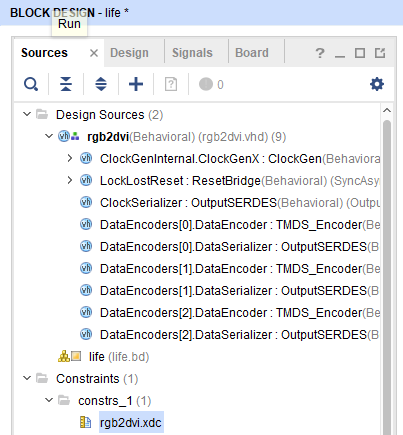Screen dimensions: 403x435
Task: Click the Expand All icon
Action: coord(101,84)
